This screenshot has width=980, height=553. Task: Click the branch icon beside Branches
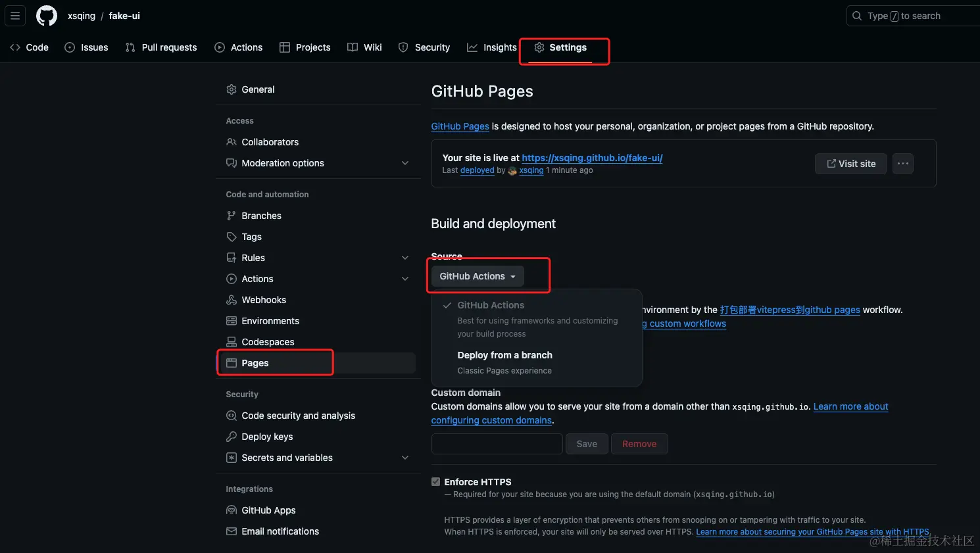click(x=232, y=216)
